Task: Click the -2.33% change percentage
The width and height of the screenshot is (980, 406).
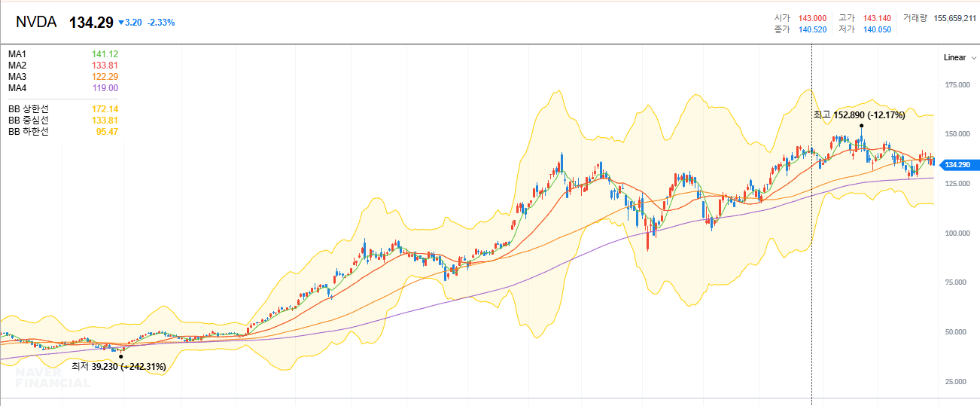Action: tap(160, 23)
